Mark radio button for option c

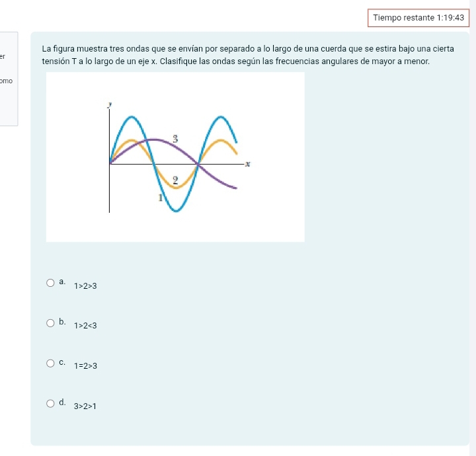point(50,363)
